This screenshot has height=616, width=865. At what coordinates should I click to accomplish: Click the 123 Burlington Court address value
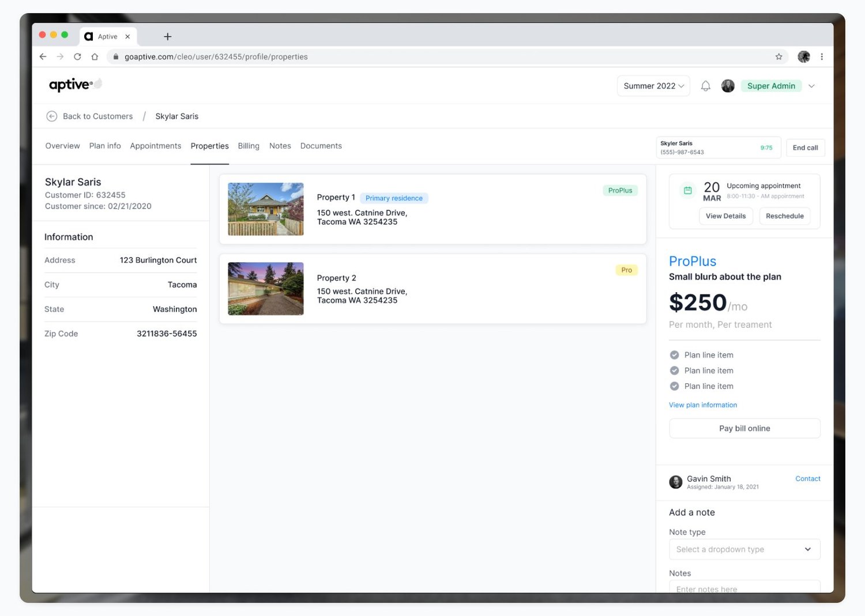coord(158,260)
